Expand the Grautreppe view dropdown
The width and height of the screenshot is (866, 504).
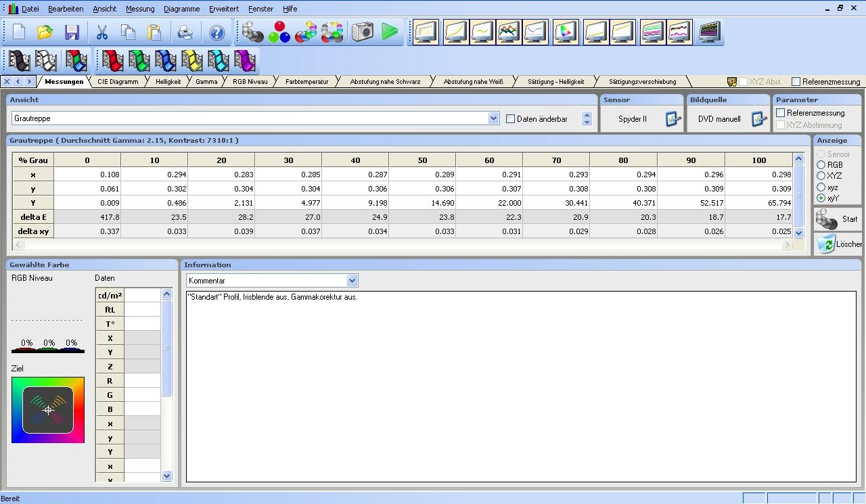(493, 118)
